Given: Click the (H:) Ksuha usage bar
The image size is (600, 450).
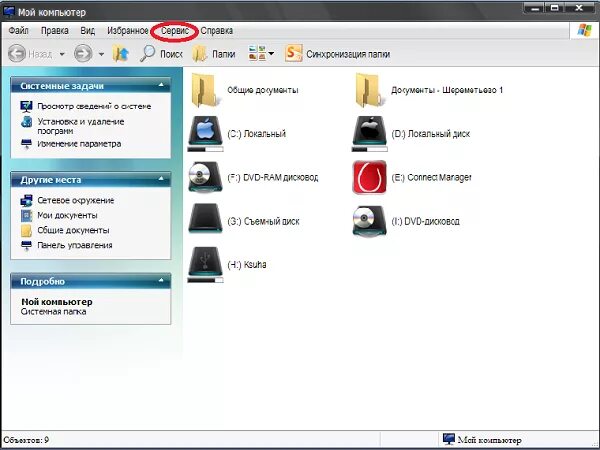Looking at the screenshot, I should point(205,280).
